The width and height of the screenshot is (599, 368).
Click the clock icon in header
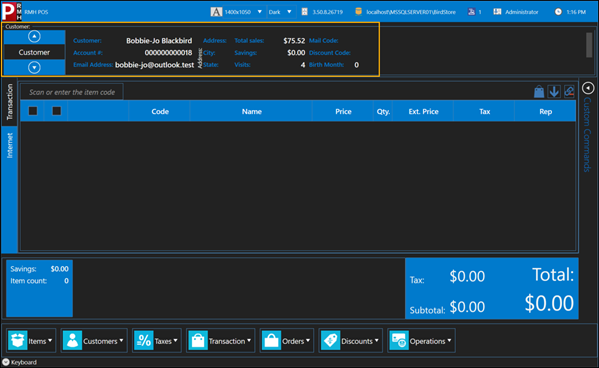pos(558,12)
